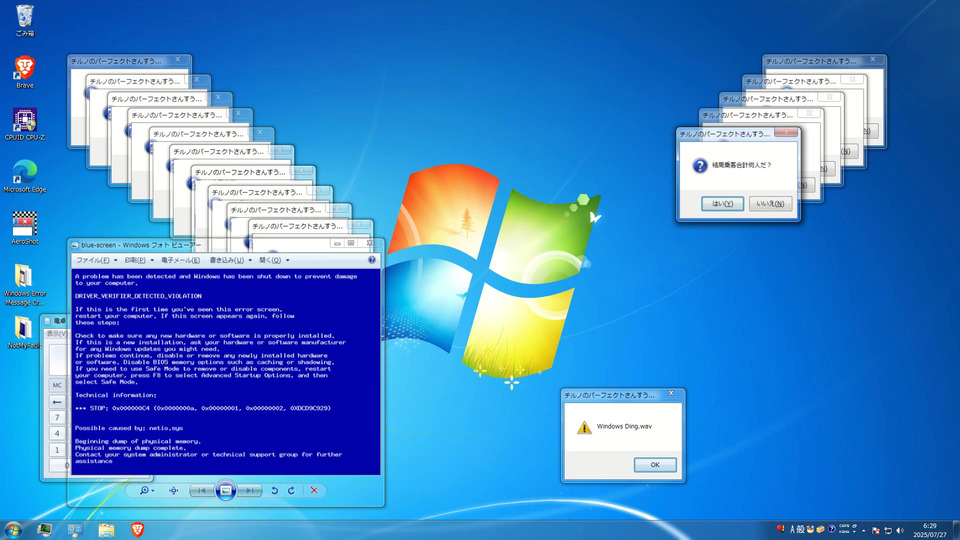Click the DRIVER_VERIFIER_DETECTED_VIOLATION line in the image
This screenshot has height=540, width=960.
(138, 296)
